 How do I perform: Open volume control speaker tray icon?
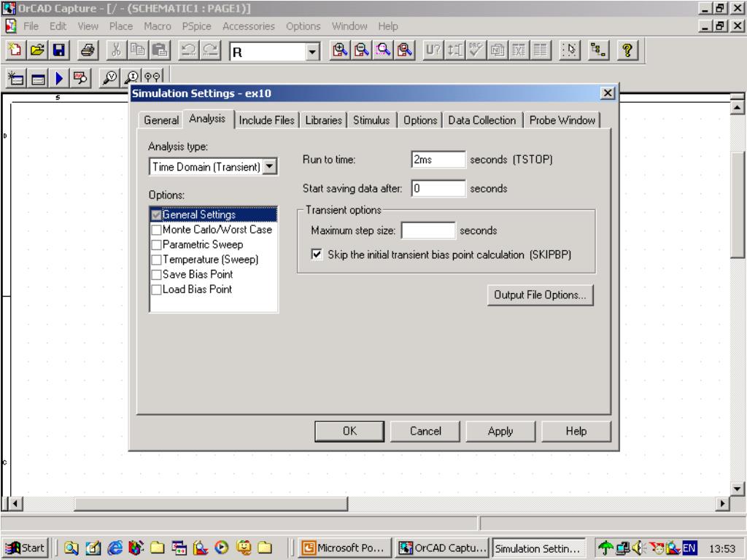point(638,548)
